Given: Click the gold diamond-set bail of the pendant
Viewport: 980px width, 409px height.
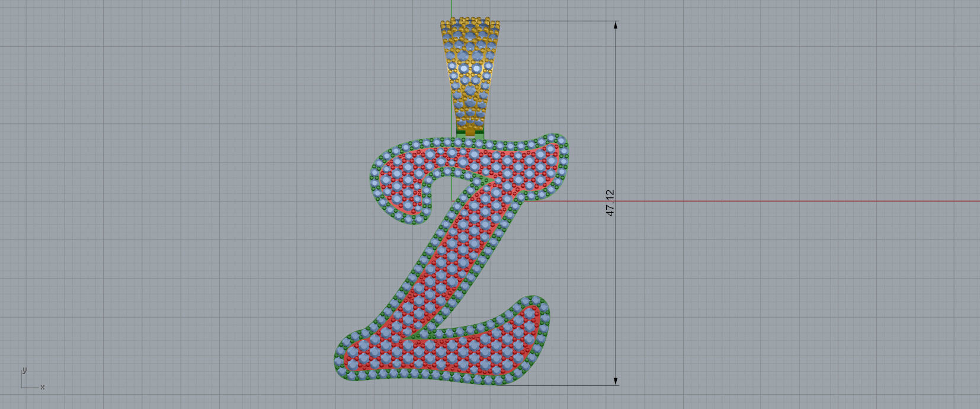Looking at the screenshot, I should click(x=470, y=76).
